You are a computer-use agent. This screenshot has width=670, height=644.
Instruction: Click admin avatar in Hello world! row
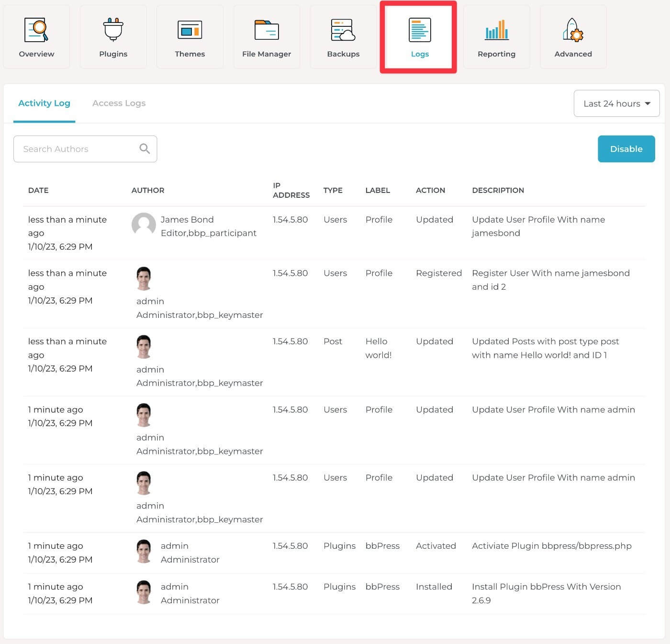pyautogui.click(x=144, y=347)
